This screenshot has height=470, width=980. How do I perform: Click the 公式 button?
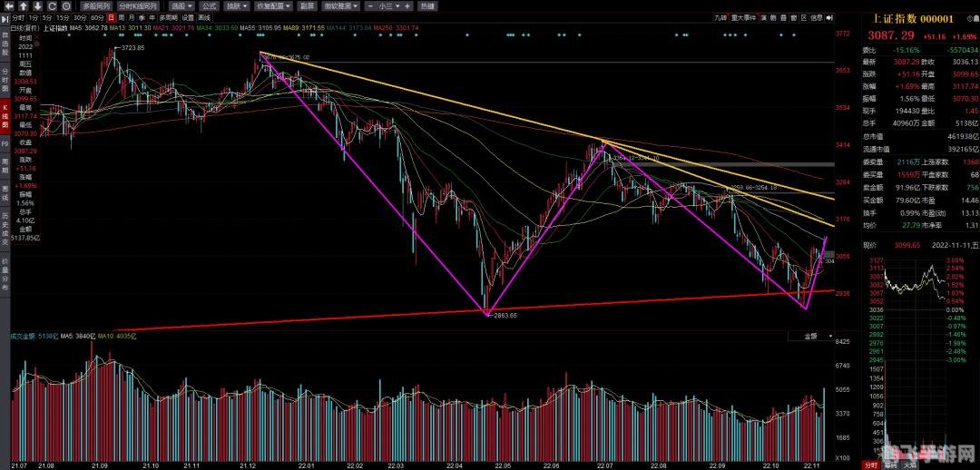point(209,5)
